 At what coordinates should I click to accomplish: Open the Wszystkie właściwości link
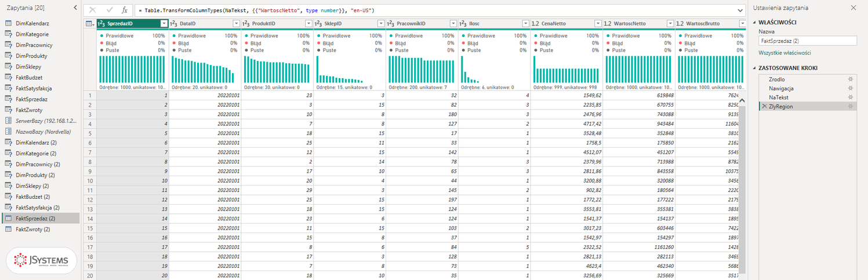[x=785, y=52]
